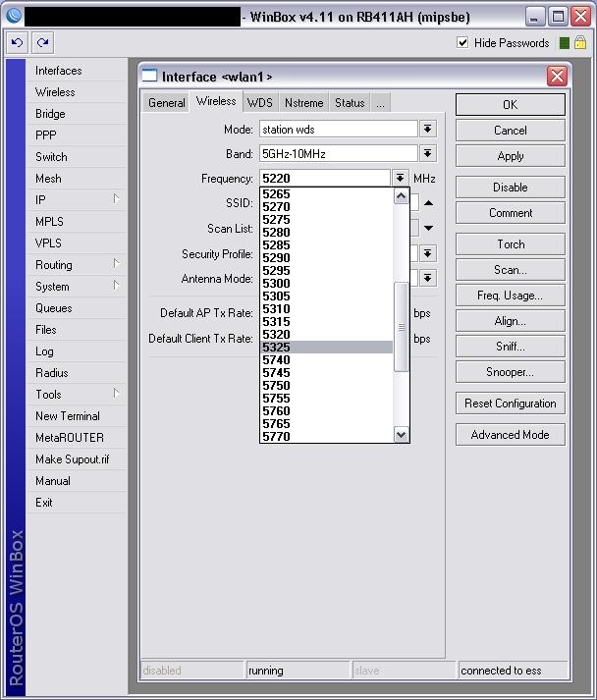Open MetaROUTER in the sidebar menu
This screenshot has height=700, width=597.
tap(77, 438)
